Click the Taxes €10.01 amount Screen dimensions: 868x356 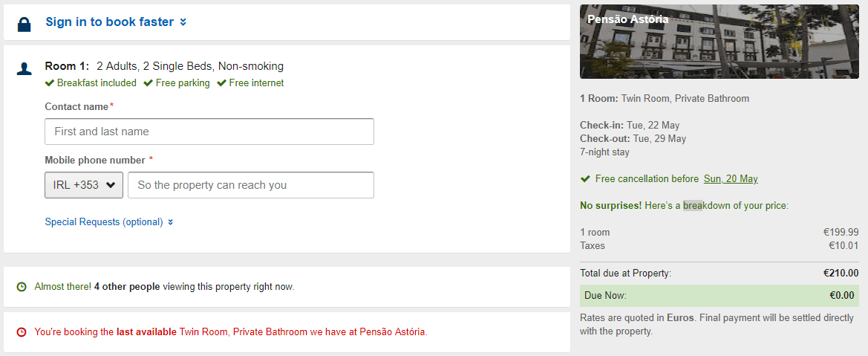pyautogui.click(x=843, y=245)
